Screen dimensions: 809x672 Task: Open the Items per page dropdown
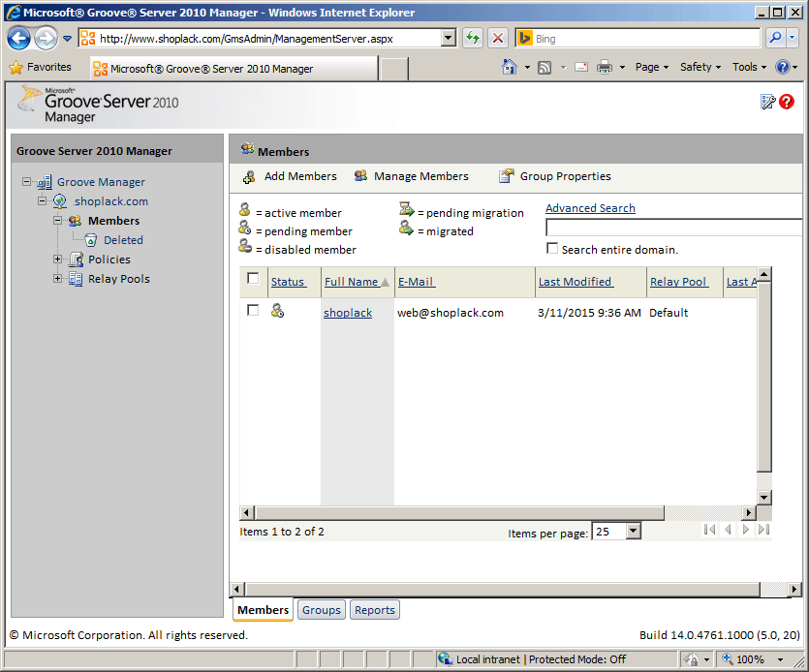click(x=633, y=531)
